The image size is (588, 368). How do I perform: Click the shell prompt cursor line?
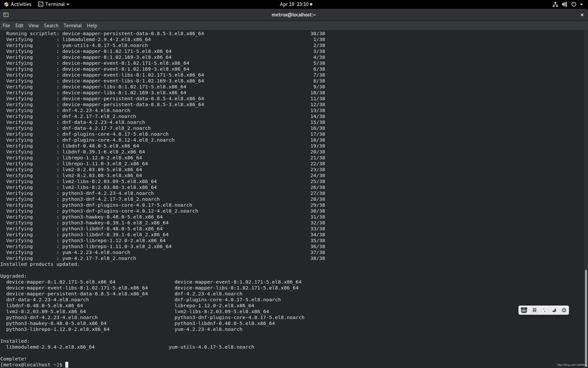[x=34, y=365]
